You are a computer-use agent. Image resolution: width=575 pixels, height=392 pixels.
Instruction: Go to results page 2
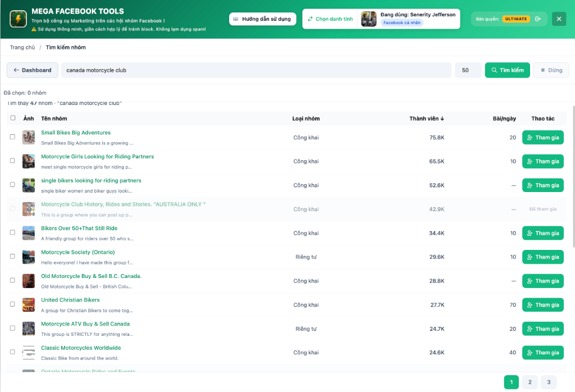[x=530, y=382]
